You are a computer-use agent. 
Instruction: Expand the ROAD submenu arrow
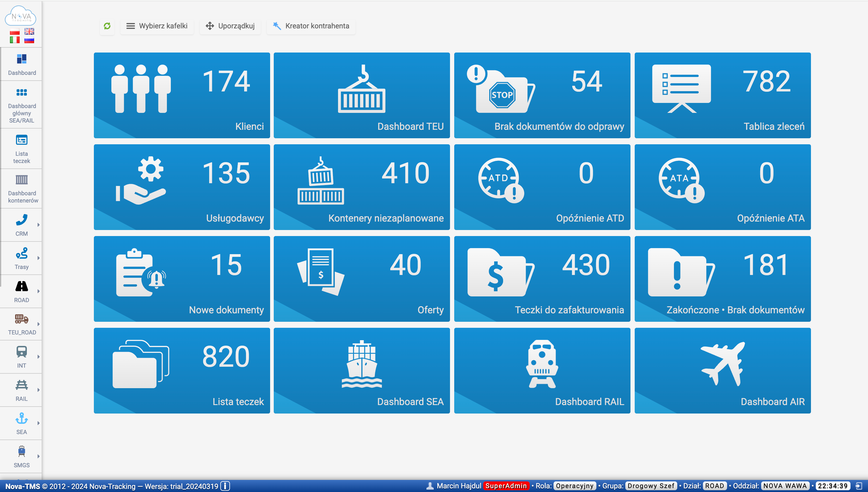coord(39,291)
